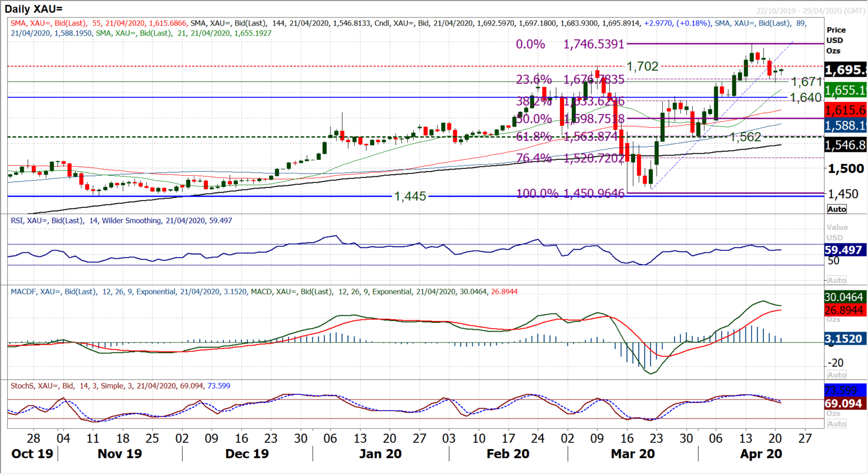Open the MACDF indicator legend text
Viewport: 868px width, 474px height.
click(264, 292)
